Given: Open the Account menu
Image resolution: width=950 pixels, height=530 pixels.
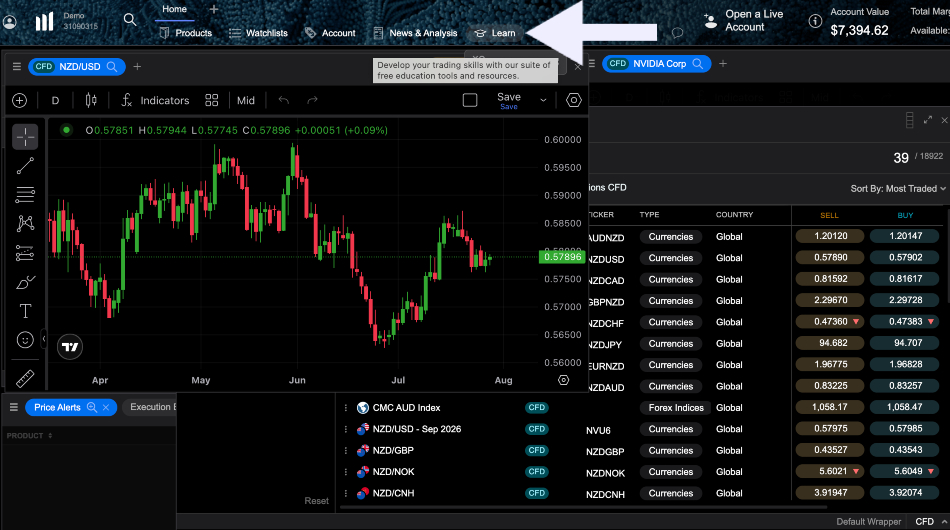Looking at the screenshot, I should point(330,33).
